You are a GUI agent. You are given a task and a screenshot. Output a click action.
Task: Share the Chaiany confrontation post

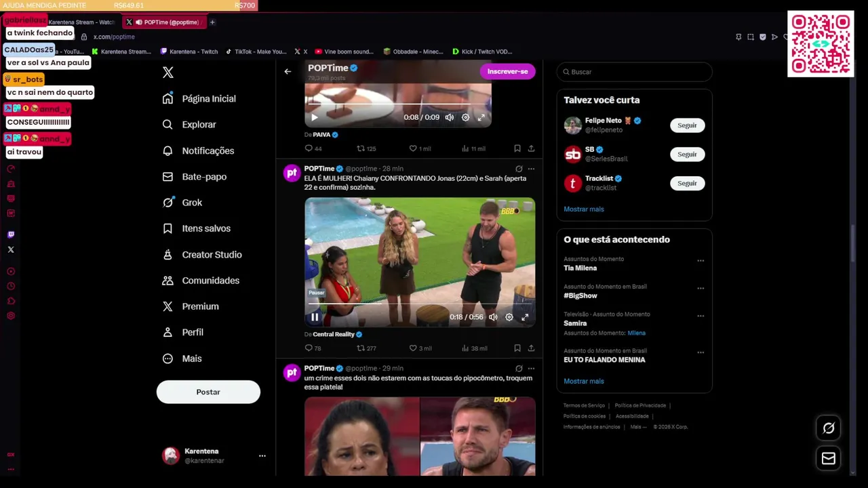click(531, 348)
